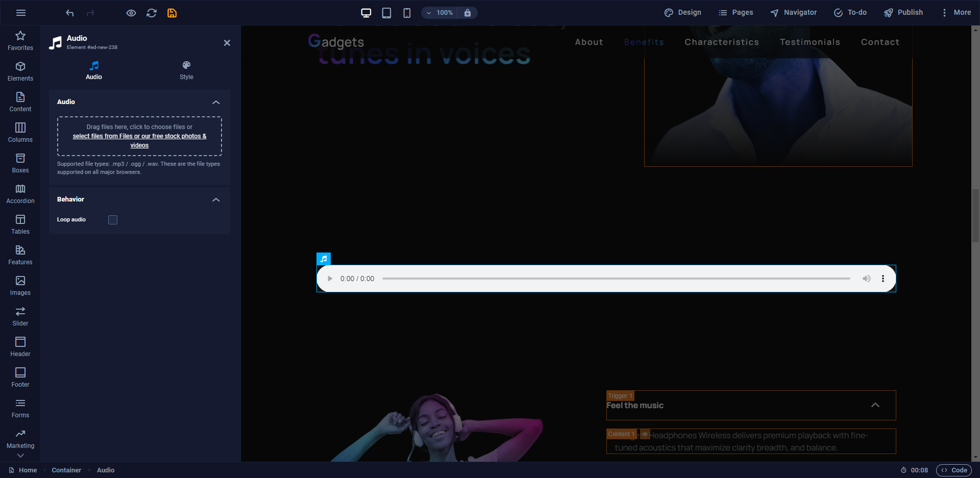The height and width of the screenshot is (478, 980).
Task: Open the More options menu
Action: [x=955, y=13]
